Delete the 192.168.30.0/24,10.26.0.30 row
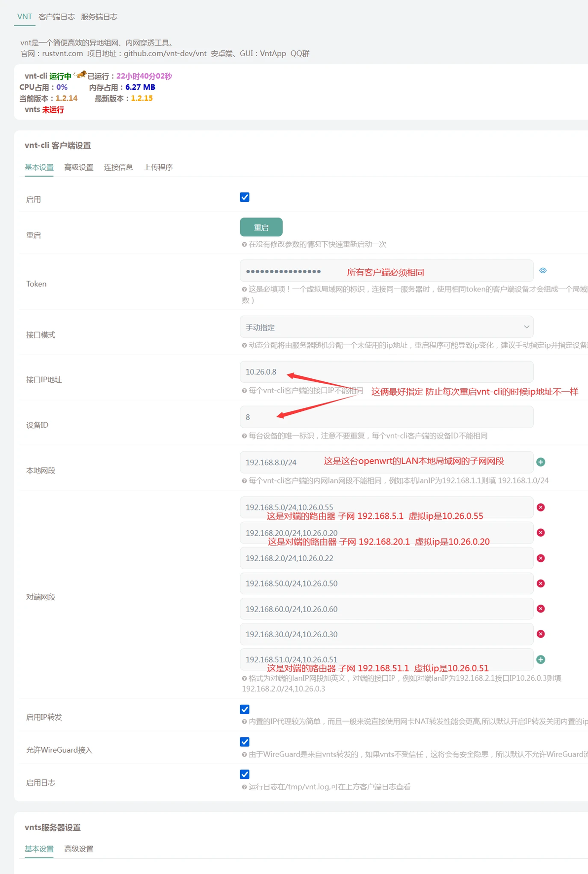588x874 pixels. [541, 634]
